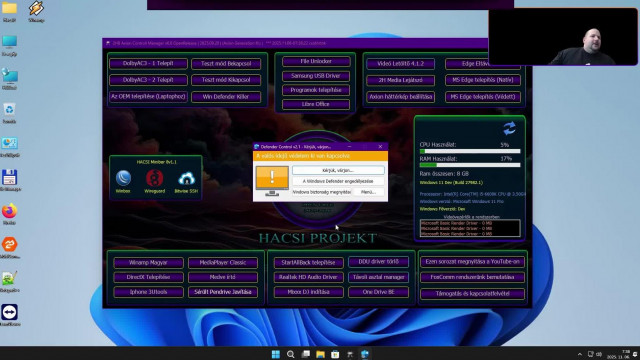Open the Menü... button in Defender Control
The width and height of the screenshot is (640, 360).
pos(368,192)
